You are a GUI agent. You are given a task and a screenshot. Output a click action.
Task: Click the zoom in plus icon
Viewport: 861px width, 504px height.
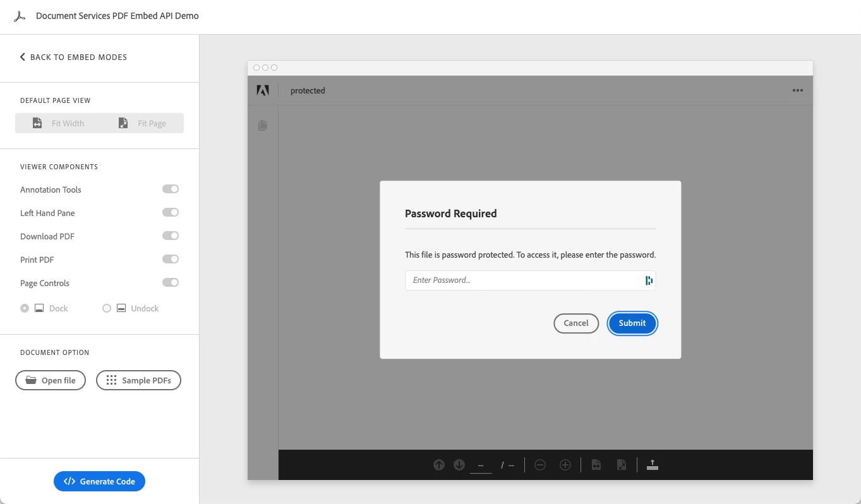click(x=565, y=465)
